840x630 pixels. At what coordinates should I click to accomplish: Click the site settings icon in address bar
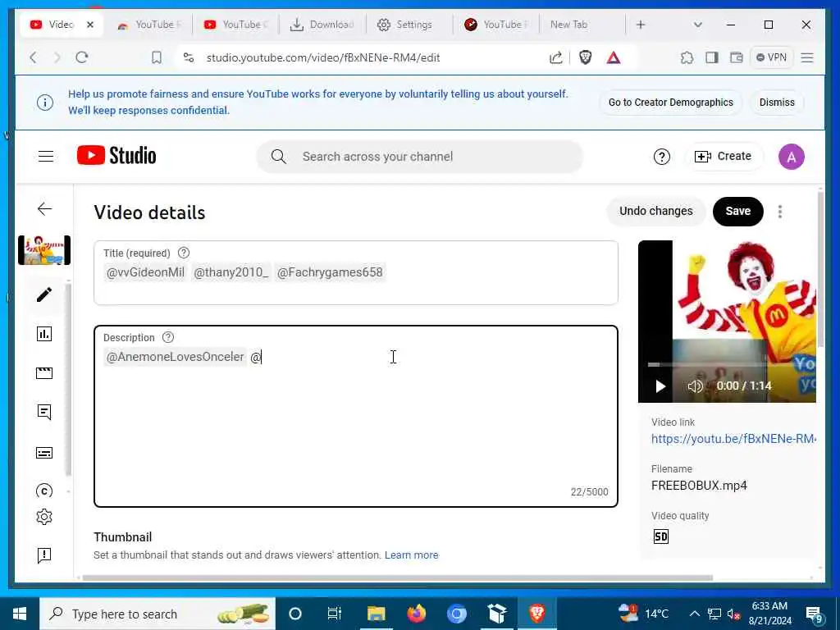point(188,57)
